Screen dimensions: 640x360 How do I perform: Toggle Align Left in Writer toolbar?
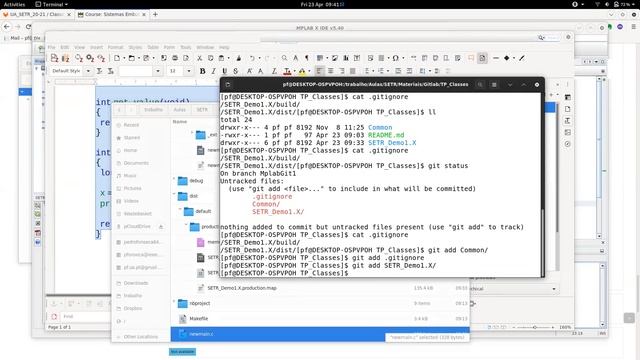click(319, 71)
